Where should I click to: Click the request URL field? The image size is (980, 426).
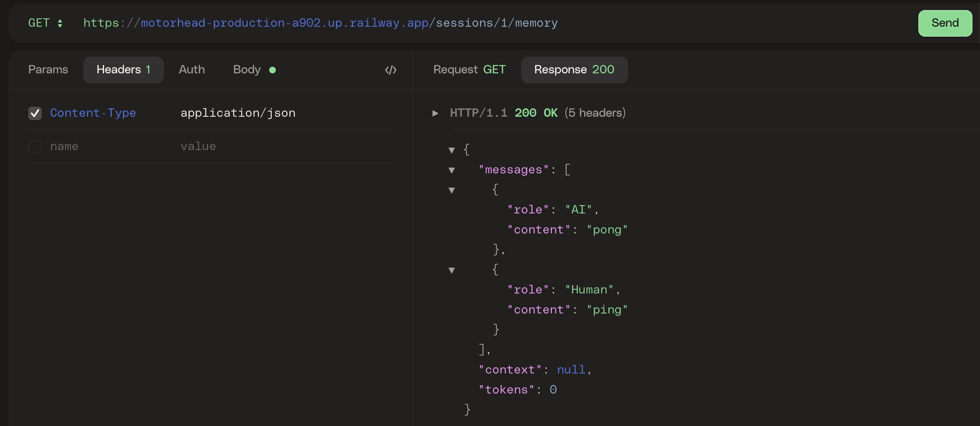pos(321,23)
